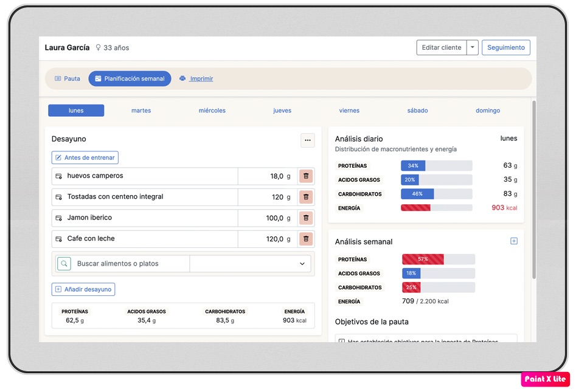Click the food icon beside huevos camperos
576x392 pixels.
[59, 176]
